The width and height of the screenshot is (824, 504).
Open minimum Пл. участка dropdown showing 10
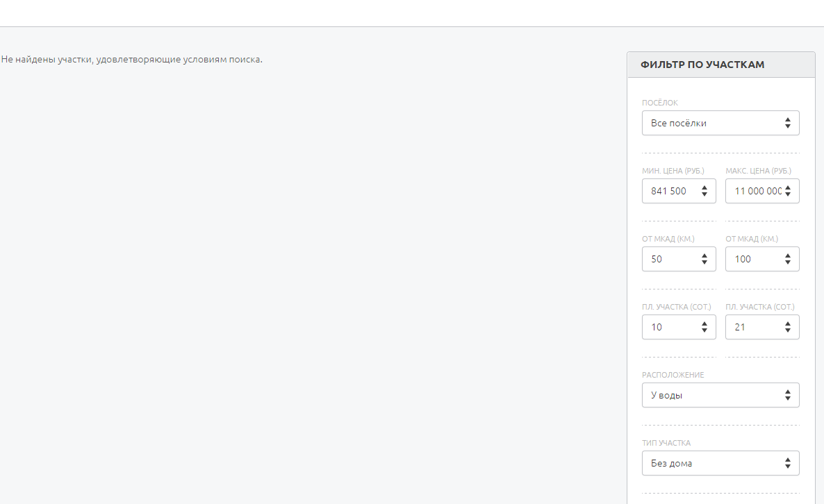point(670,327)
